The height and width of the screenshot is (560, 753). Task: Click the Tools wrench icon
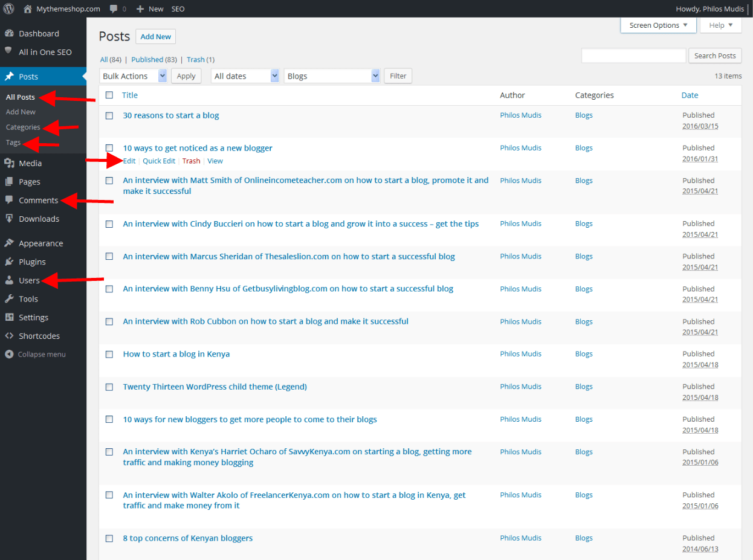click(9, 298)
